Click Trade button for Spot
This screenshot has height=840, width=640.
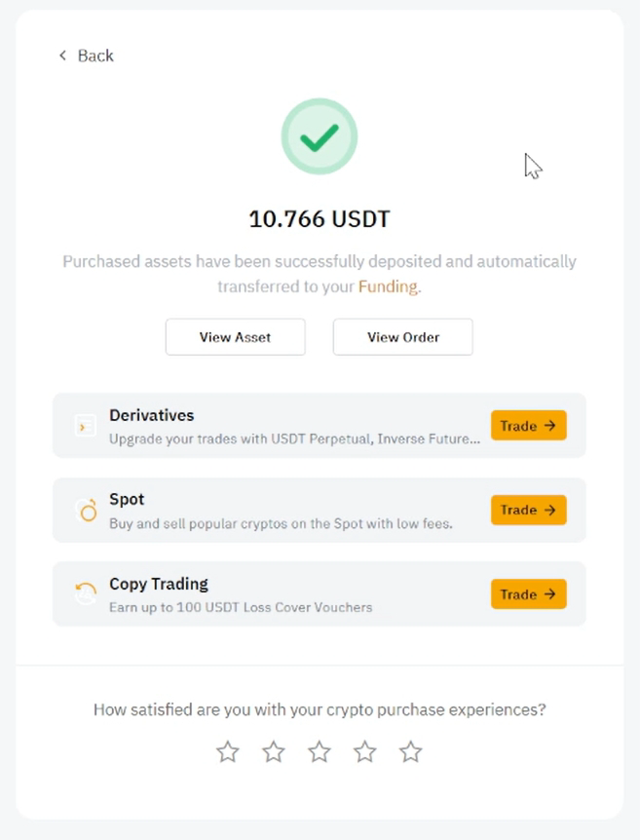pos(528,510)
